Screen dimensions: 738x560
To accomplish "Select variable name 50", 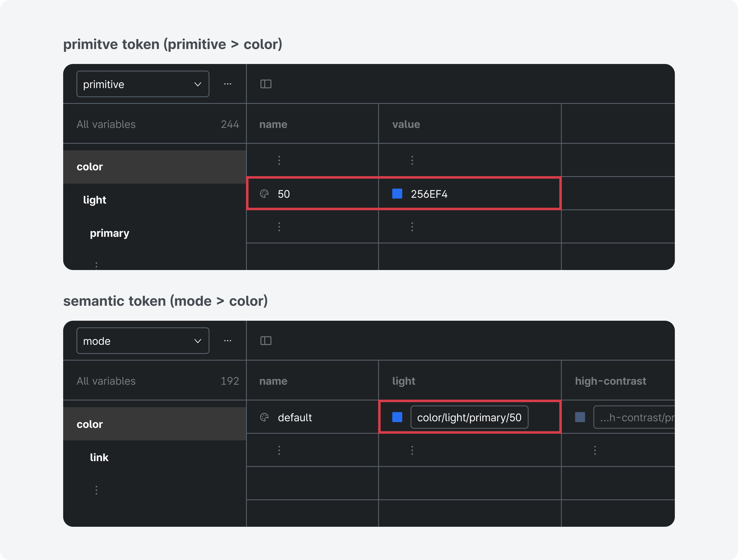I will coord(284,194).
